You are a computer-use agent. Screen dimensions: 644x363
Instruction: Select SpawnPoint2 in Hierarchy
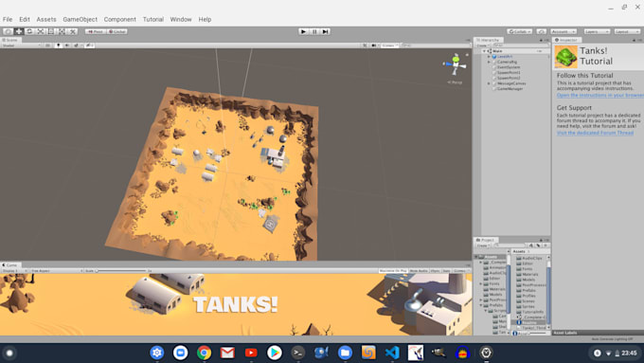click(509, 78)
